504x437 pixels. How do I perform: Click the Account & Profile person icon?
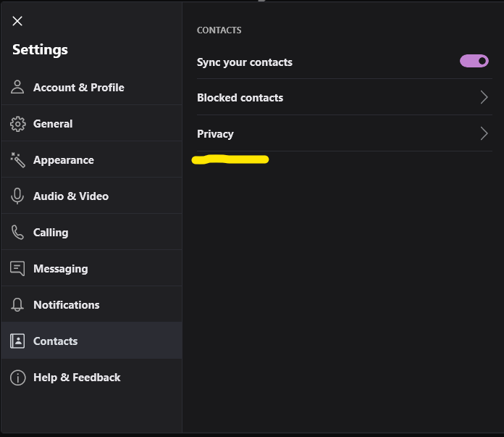[17, 88]
